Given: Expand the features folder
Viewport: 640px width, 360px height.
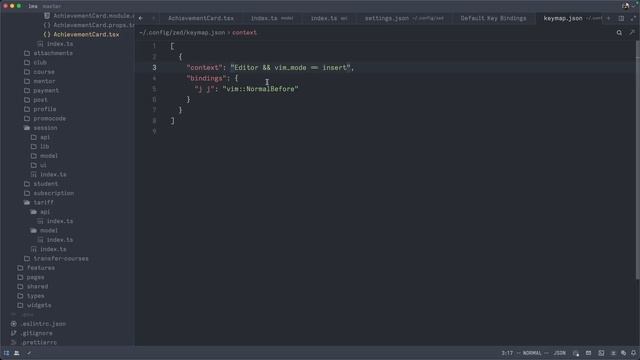Looking at the screenshot, I should pyautogui.click(x=41, y=268).
